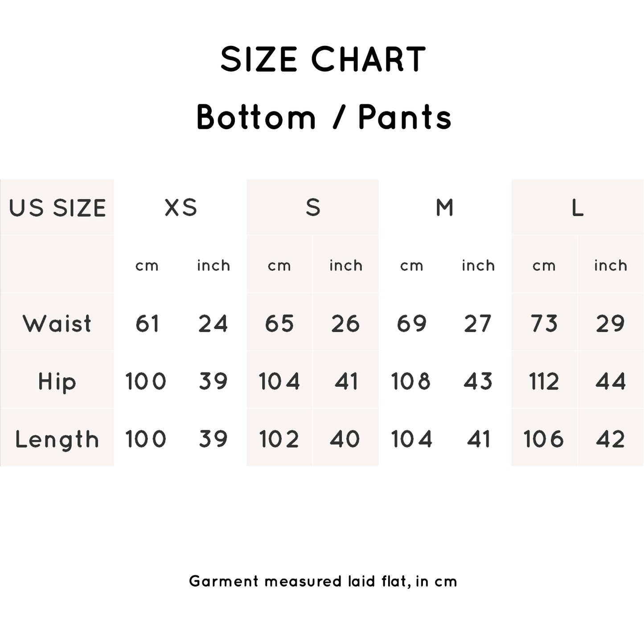Select L length value 106 cm
This screenshot has height=644, width=644.
(544, 439)
